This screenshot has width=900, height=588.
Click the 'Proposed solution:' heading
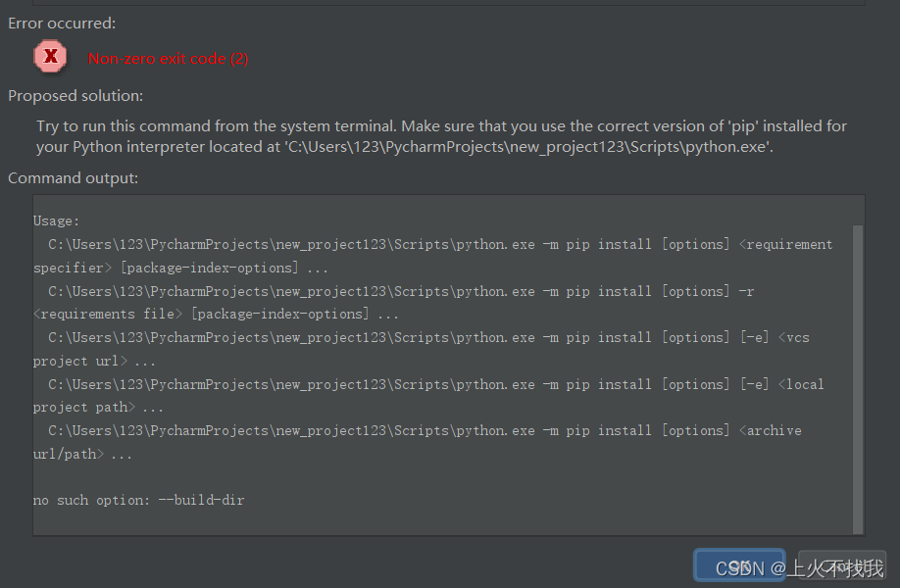(x=75, y=95)
